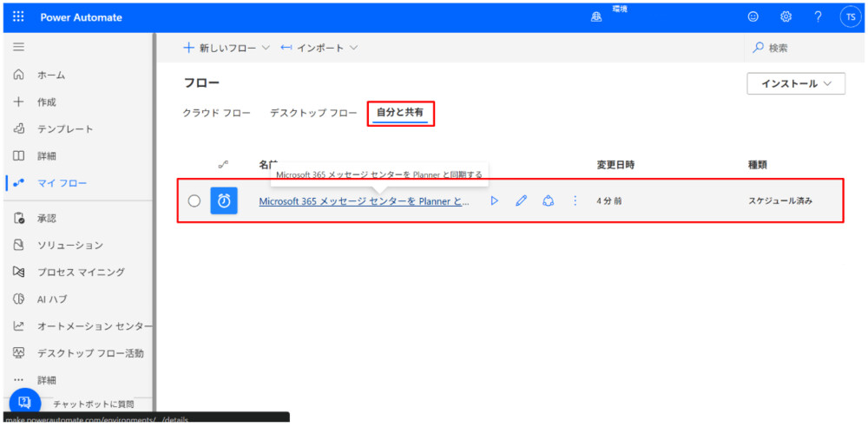Viewport: 868px width, 427px height.
Task: Expand the bottom 詳細 with ellipsis
Action: [47, 380]
